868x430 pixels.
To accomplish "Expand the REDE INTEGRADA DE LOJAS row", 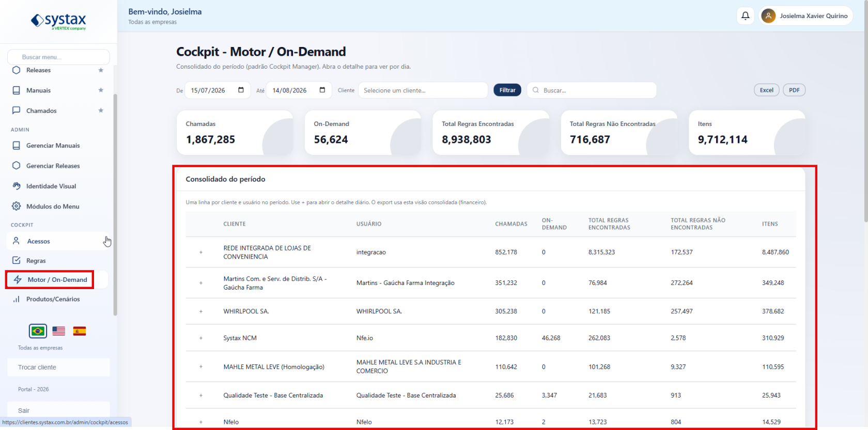I will pos(201,252).
